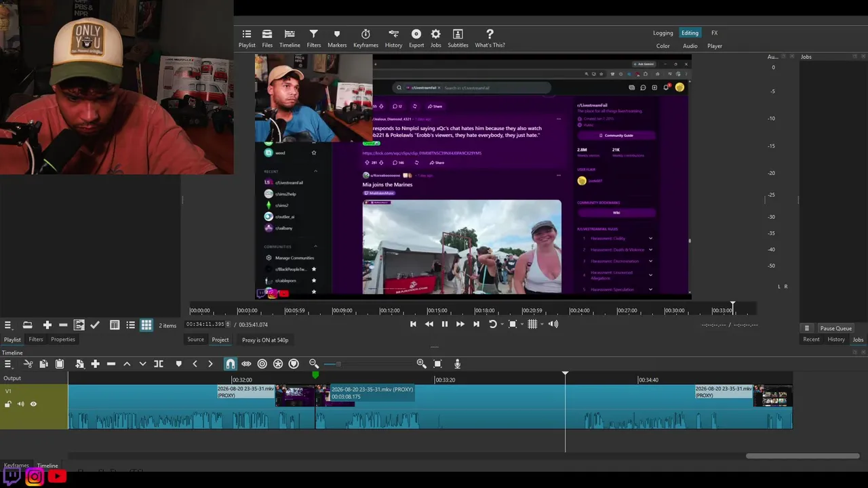Click the Proxy is ON at 540p status
The width and height of the screenshot is (868, 488).
point(265,340)
